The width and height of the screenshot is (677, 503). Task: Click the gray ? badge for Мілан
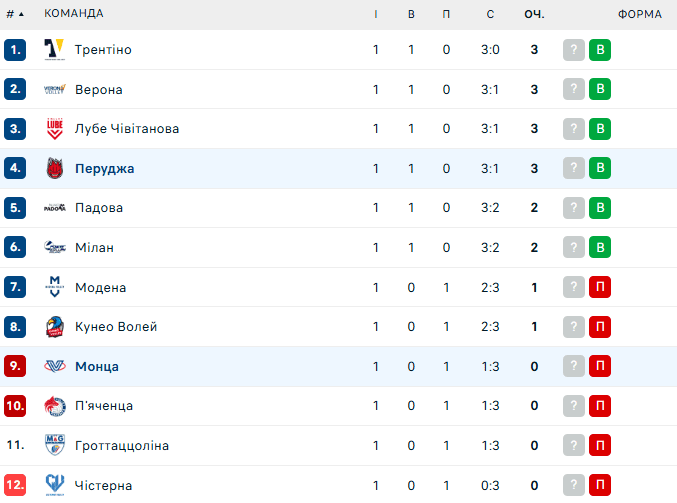pyautogui.click(x=573, y=247)
